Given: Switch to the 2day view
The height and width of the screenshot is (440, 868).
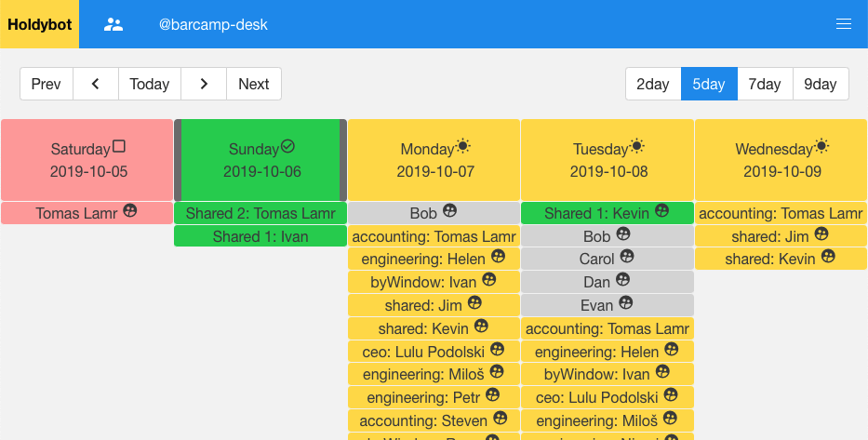Looking at the screenshot, I should pyautogui.click(x=653, y=84).
